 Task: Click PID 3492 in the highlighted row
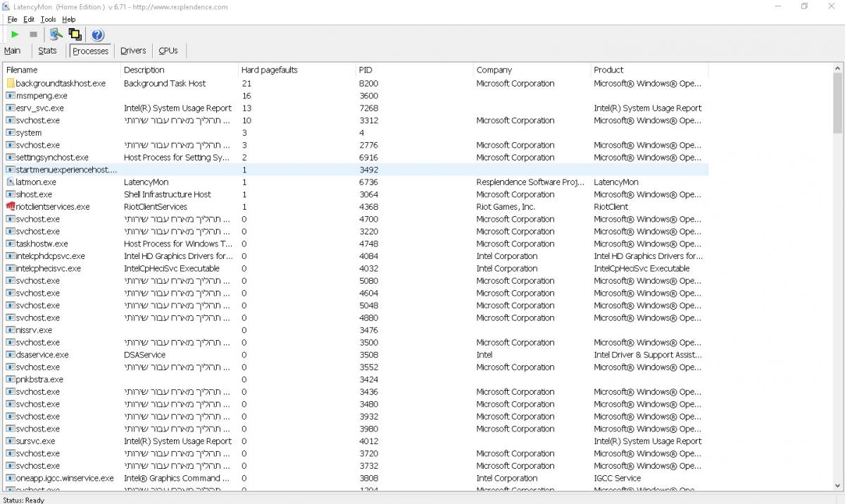coord(368,170)
